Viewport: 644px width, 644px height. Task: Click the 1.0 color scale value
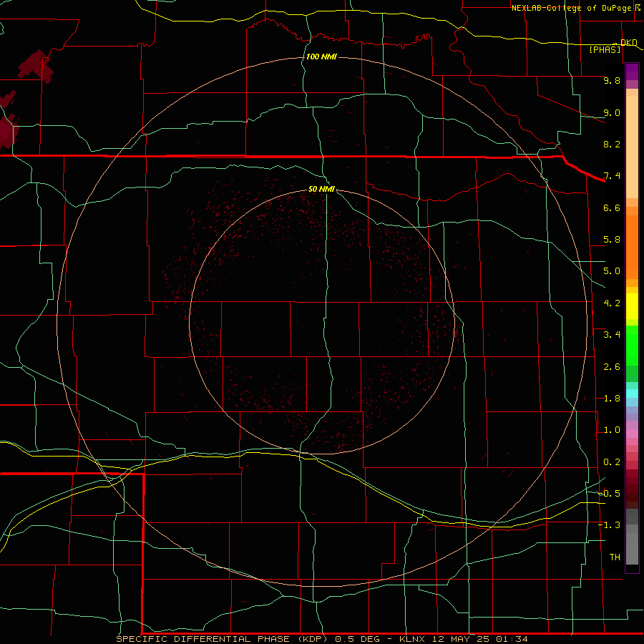click(612, 430)
